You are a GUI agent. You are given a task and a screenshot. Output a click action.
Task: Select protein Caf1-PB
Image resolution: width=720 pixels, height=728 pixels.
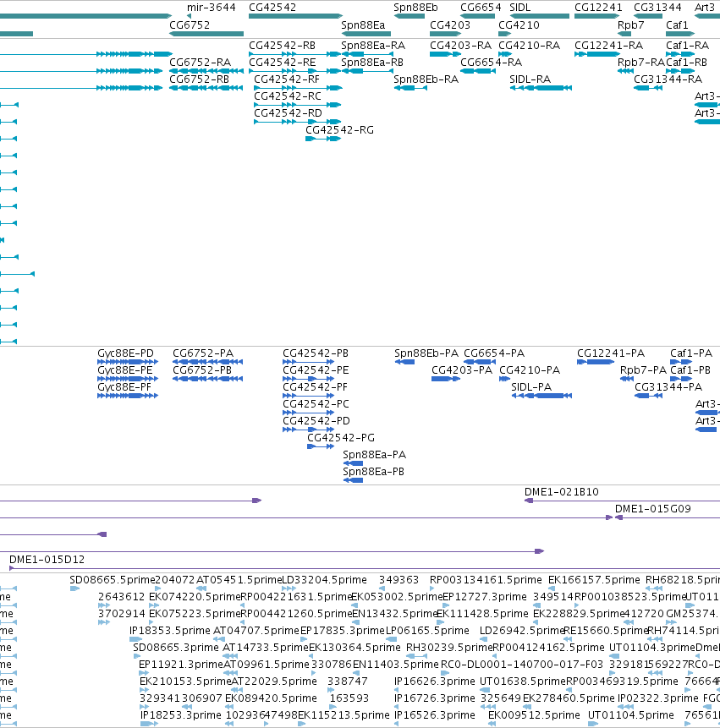point(690,370)
